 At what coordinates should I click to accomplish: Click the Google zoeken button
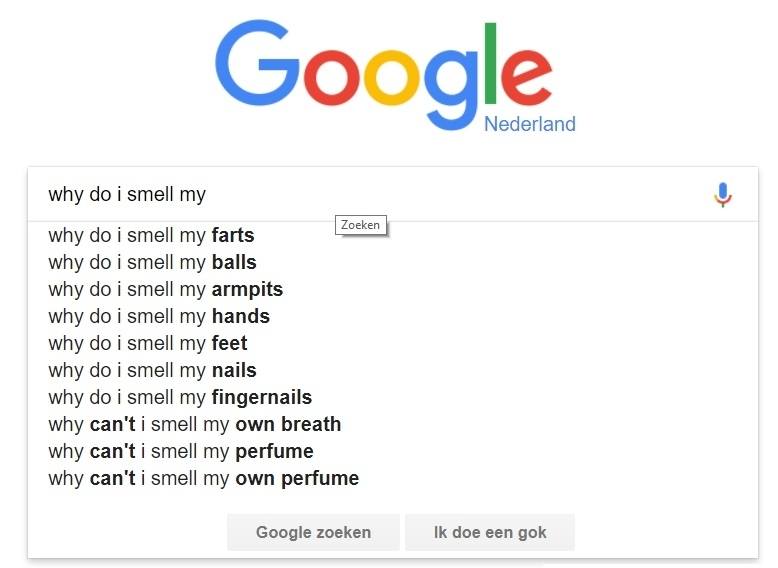[313, 532]
